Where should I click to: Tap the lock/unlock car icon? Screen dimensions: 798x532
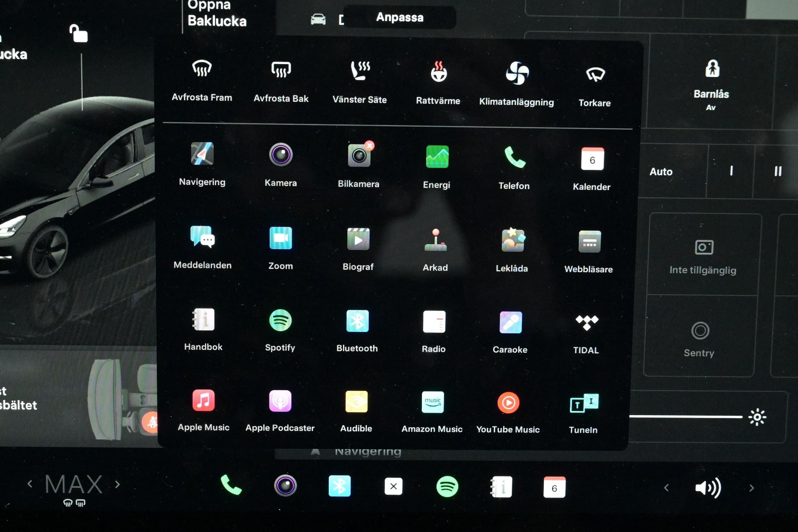[x=79, y=33]
